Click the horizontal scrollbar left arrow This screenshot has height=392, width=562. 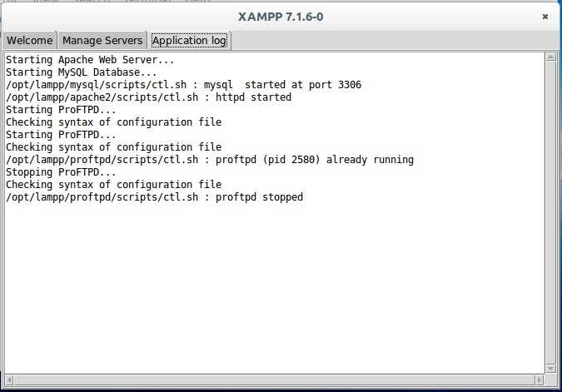click(x=9, y=380)
